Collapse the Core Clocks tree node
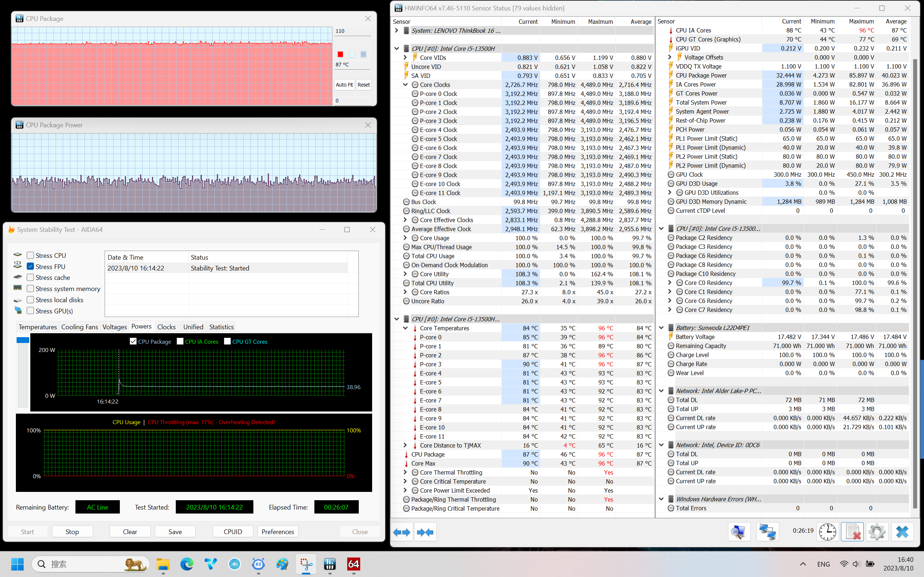 (405, 85)
